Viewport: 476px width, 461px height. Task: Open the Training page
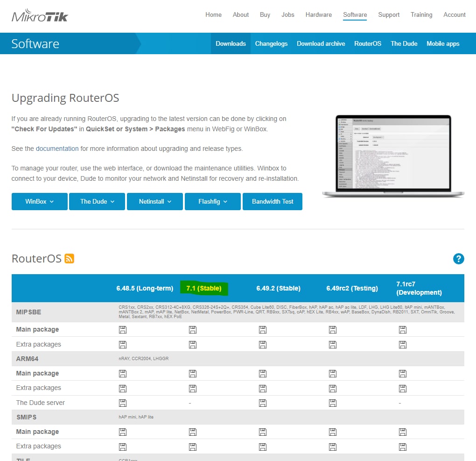pos(421,14)
